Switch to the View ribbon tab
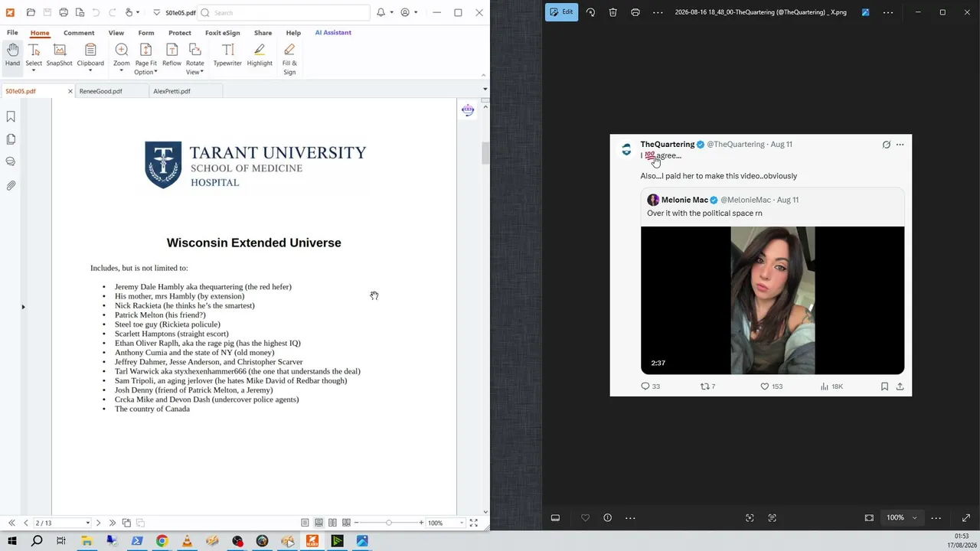980x551 pixels. point(116,33)
